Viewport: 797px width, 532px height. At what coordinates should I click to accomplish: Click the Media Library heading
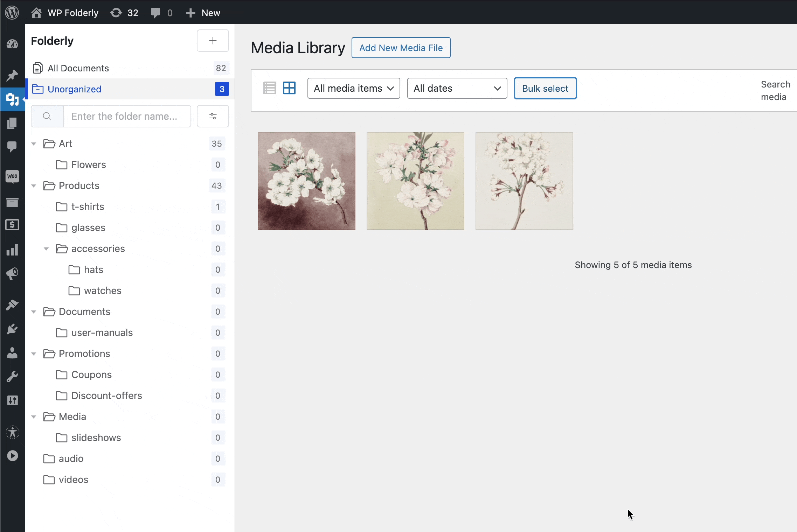pos(298,48)
